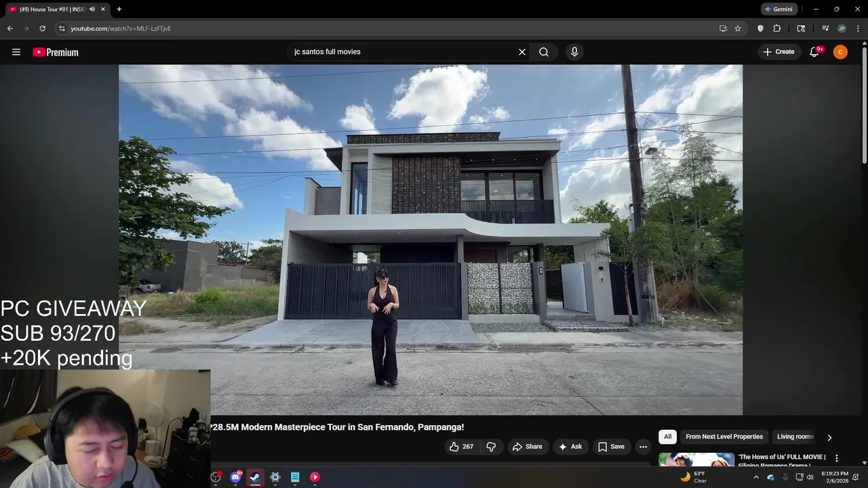The width and height of the screenshot is (868, 488).
Task: Launch Gemini in Chrome
Action: 778,9
